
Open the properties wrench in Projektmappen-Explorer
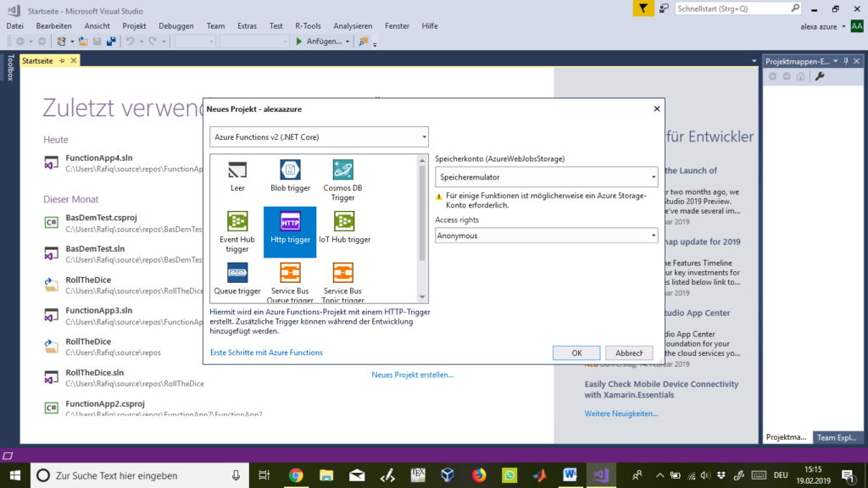pyautogui.click(x=820, y=76)
